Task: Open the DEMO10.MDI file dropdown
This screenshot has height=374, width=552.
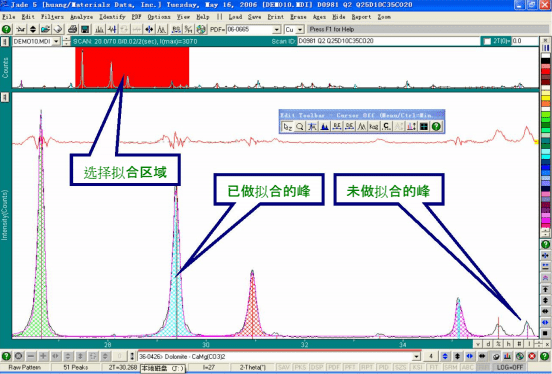Action: 56,42
